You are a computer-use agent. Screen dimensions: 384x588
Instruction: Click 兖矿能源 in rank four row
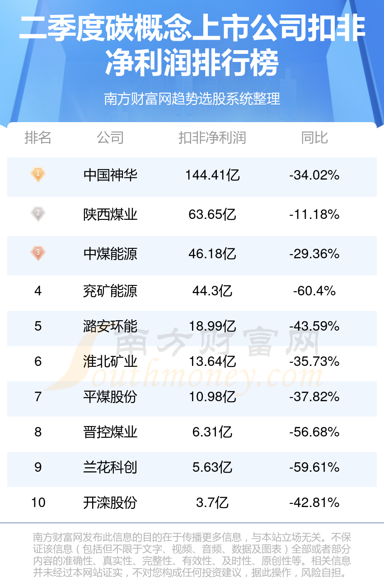[x=110, y=291]
